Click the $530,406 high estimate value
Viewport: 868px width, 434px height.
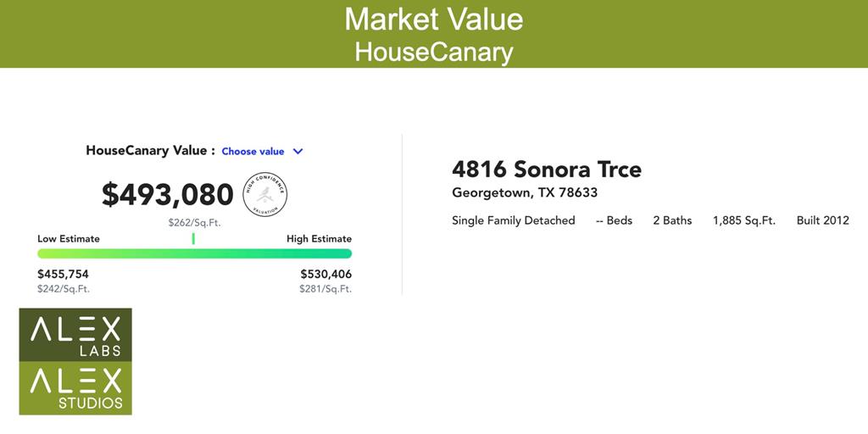click(x=326, y=274)
